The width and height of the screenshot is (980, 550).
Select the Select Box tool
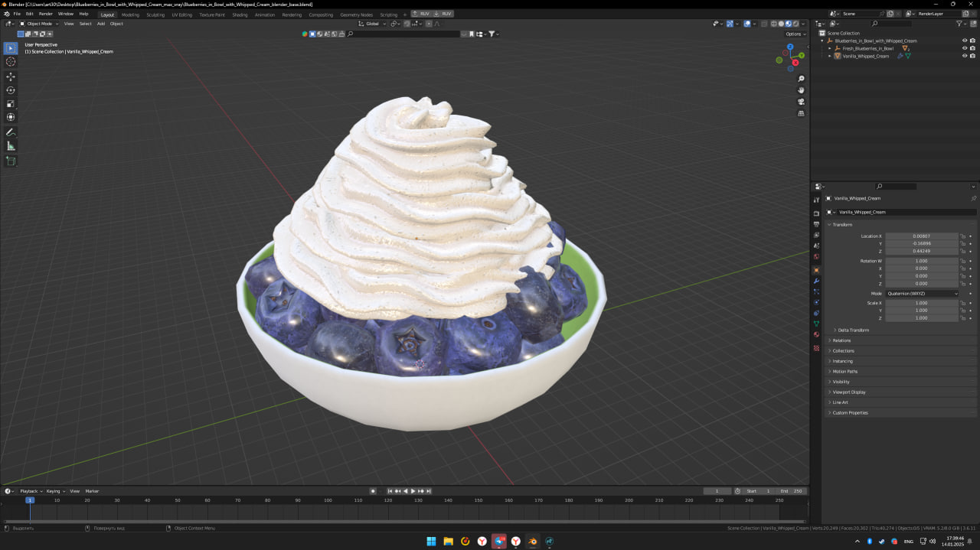(11, 48)
